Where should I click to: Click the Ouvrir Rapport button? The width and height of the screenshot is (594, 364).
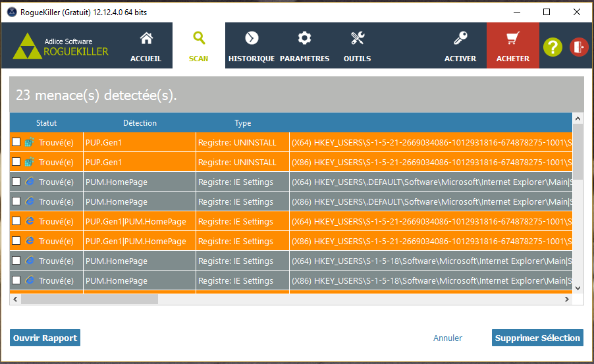(45, 338)
